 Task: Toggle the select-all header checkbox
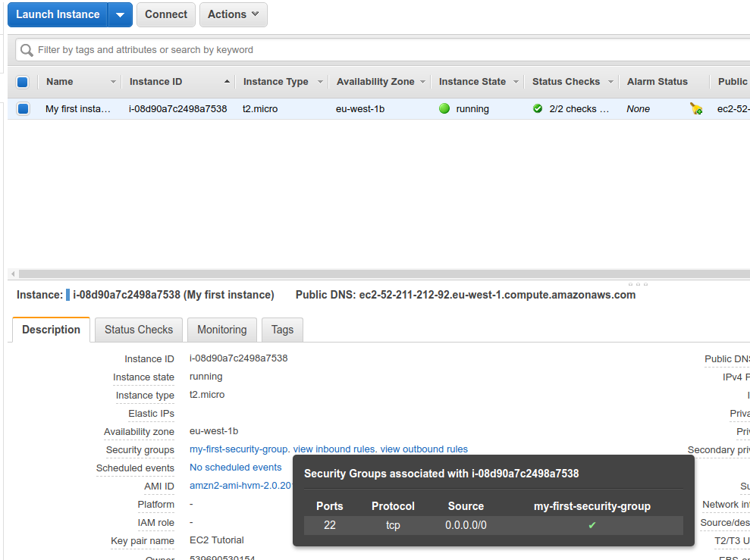tap(23, 82)
